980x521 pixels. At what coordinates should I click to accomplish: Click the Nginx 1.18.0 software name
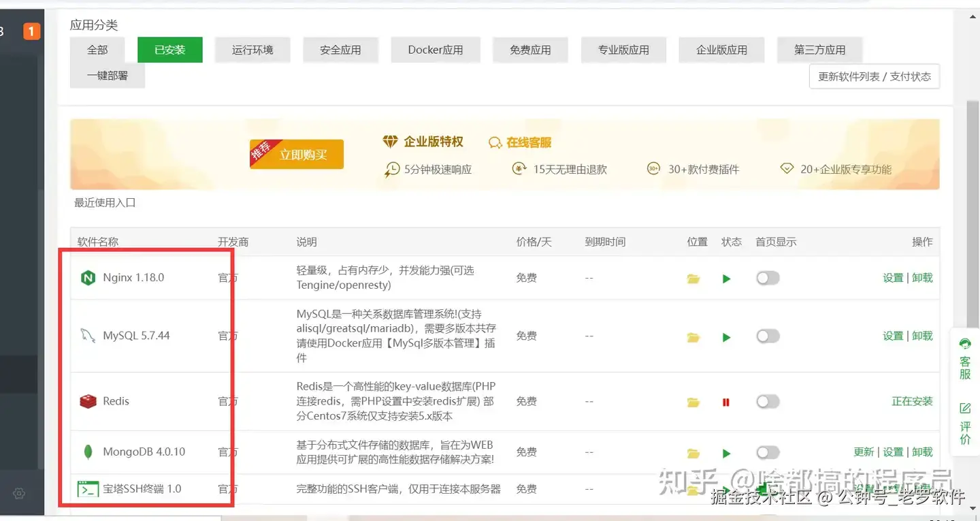133,278
